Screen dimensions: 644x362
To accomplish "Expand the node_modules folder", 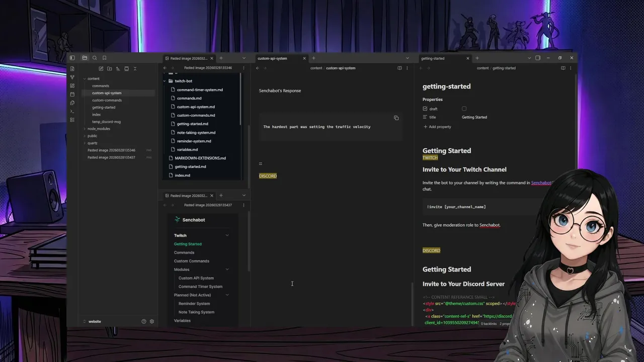I will 85,129.
